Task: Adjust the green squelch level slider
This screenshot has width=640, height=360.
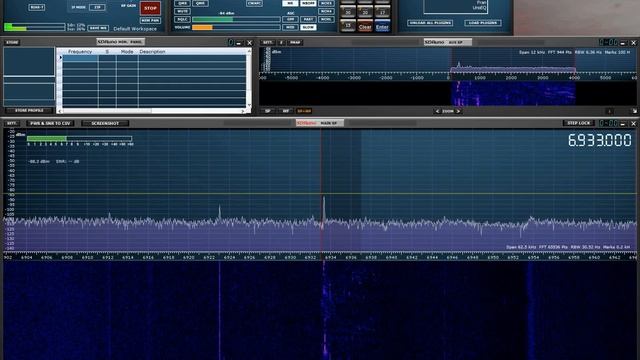Action: [236, 20]
